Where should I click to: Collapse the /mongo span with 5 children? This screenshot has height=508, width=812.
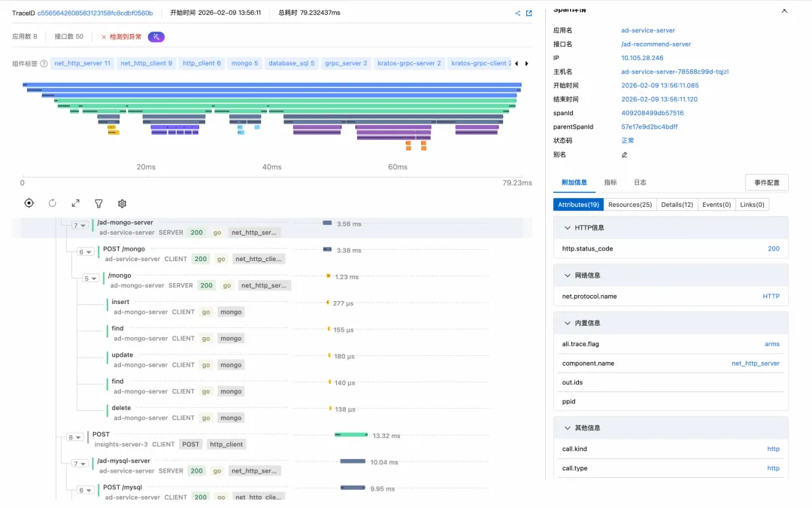[91, 278]
